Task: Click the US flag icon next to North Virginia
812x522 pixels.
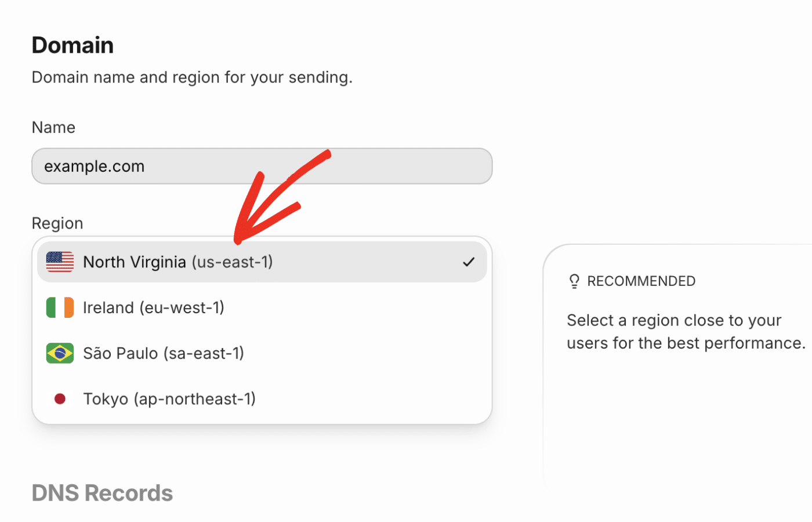Action: 60,262
